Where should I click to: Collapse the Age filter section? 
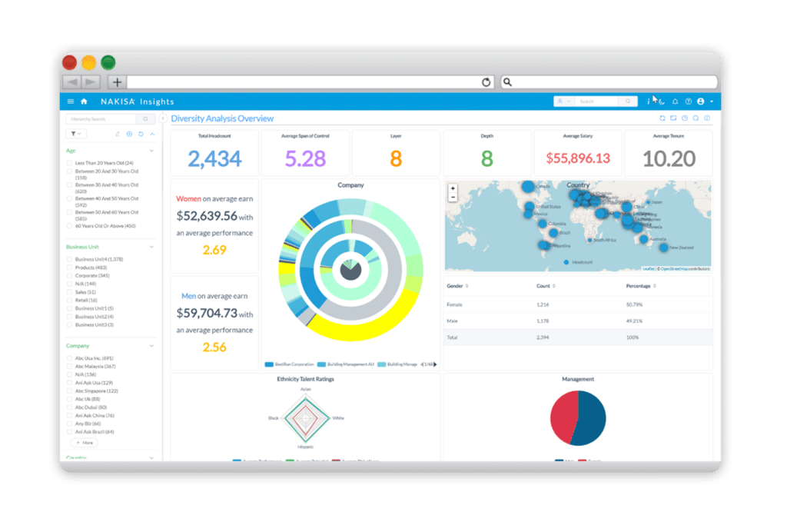pos(151,151)
